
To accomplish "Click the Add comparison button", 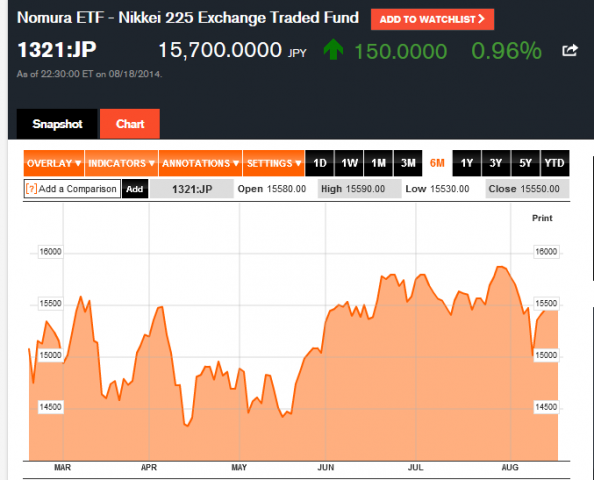I will click(135, 189).
